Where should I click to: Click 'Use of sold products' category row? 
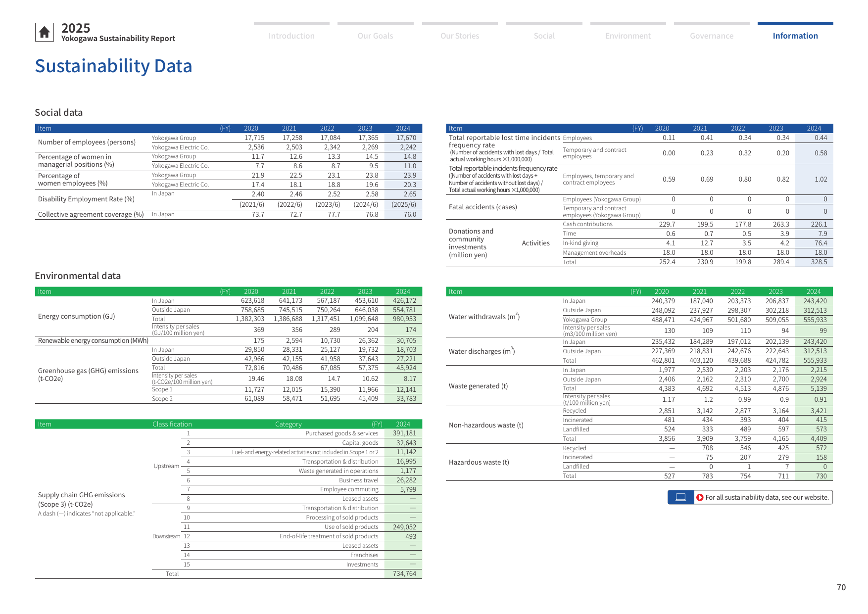point(351,527)
